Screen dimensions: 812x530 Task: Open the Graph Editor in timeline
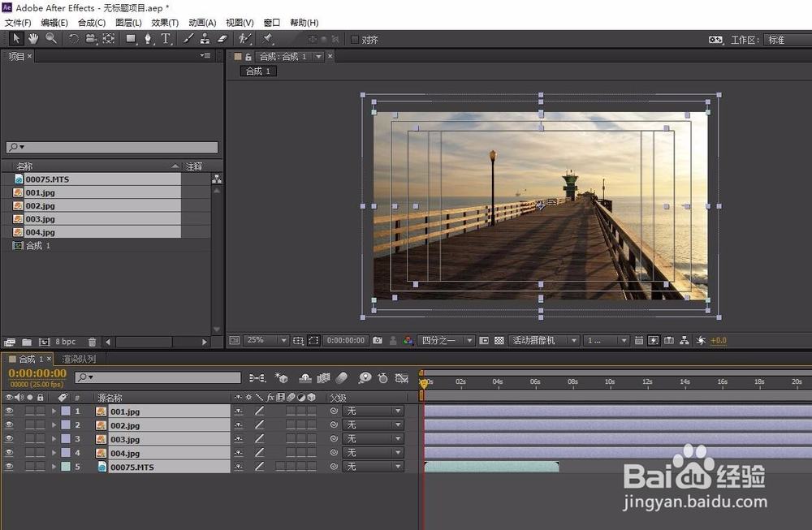tap(402, 378)
